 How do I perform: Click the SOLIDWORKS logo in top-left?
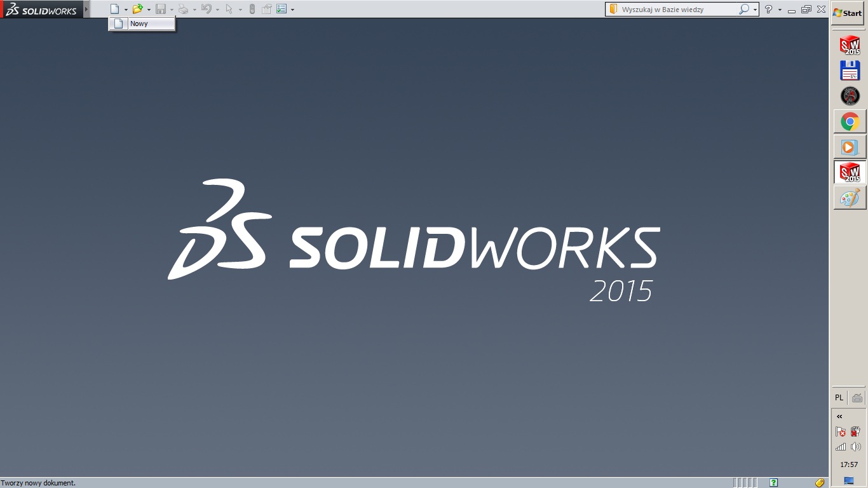41,10
